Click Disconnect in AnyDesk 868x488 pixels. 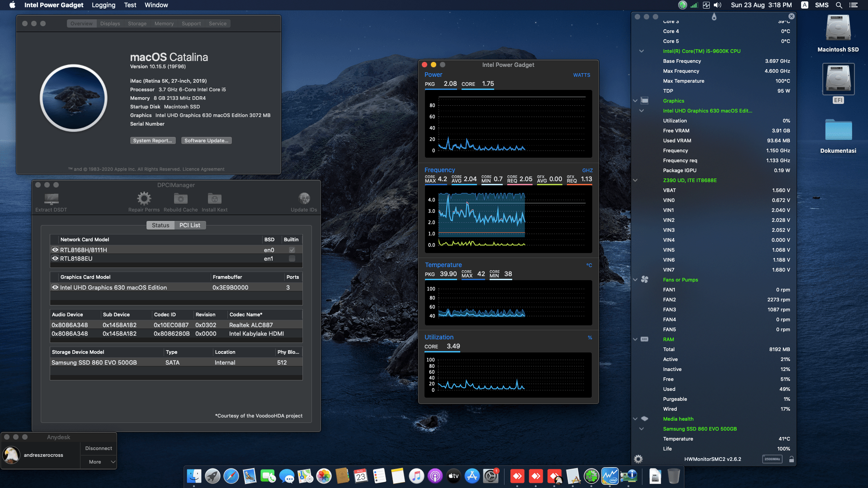(98, 448)
